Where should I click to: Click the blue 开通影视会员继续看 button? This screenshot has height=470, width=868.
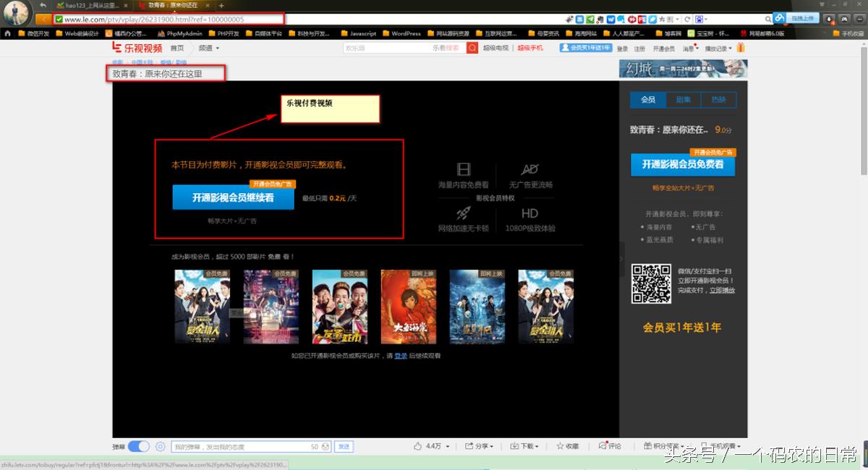[x=233, y=197]
